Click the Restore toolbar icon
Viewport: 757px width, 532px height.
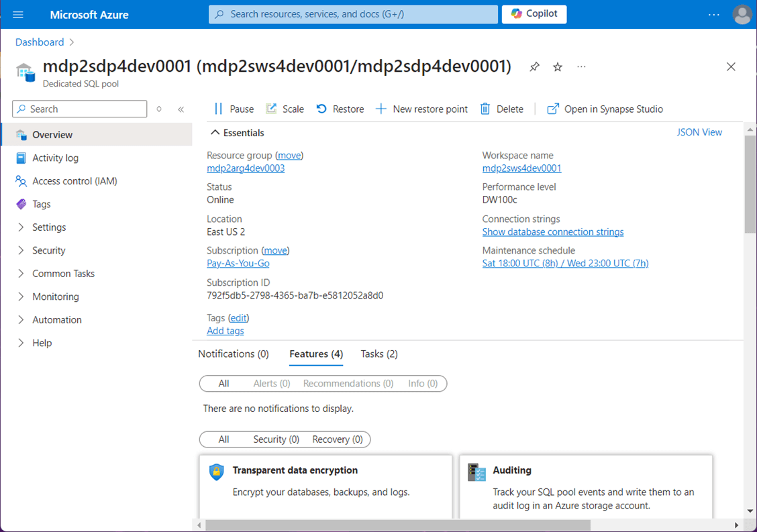(x=322, y=109)
